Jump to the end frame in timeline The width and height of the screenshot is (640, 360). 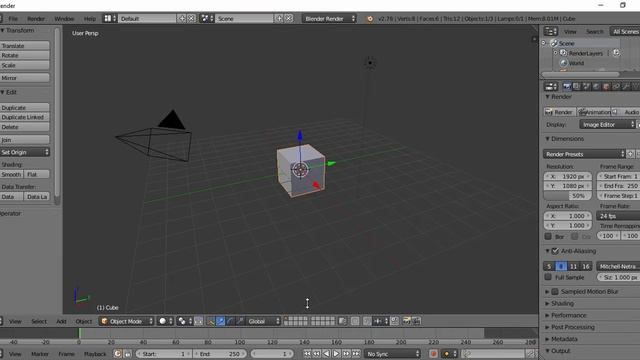(x=356, y=354)
